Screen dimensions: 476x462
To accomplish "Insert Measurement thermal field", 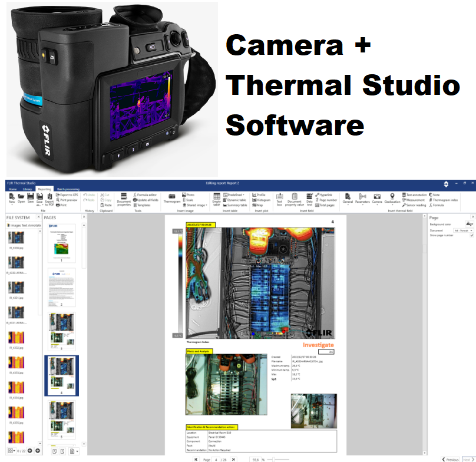I will click(x=414, y=200).
